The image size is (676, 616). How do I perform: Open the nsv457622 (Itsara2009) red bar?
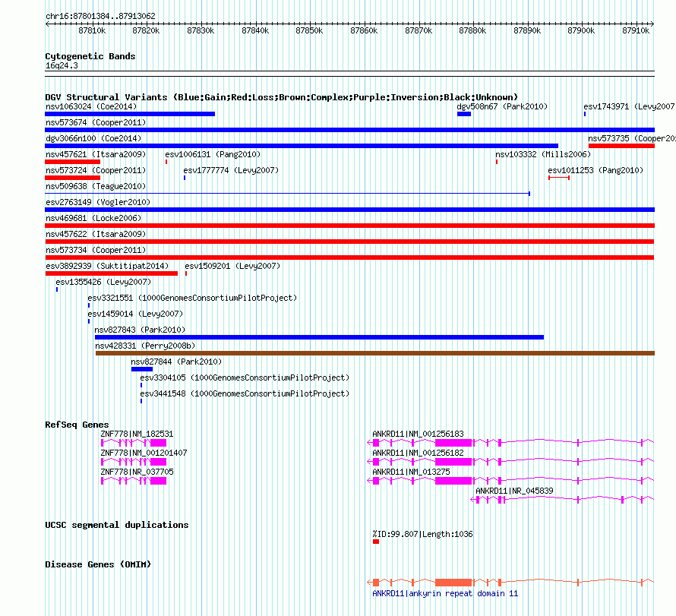coord(349,242)
